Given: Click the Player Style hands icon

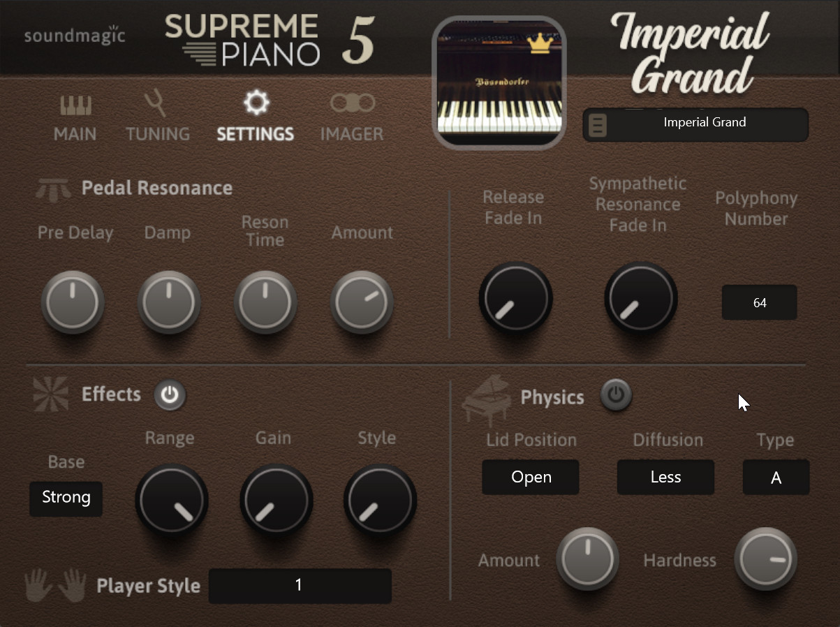Looking at the screenshot, I should point(56,585).
